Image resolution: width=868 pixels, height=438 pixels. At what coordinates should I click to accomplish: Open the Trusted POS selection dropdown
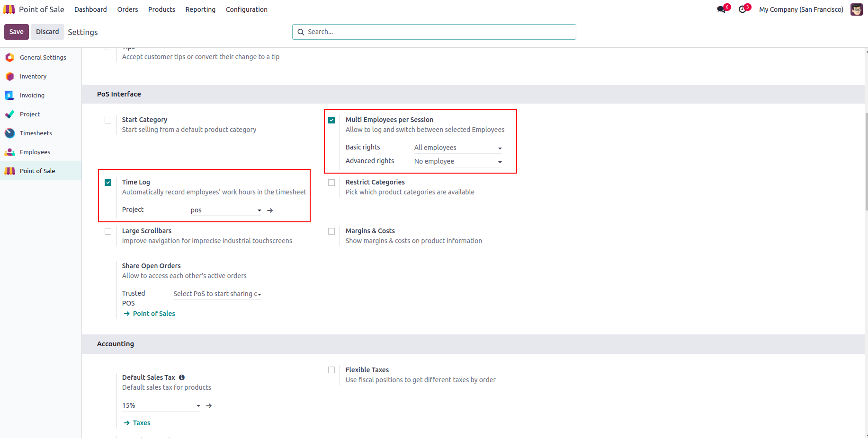pyautogui.click(x=217, y=294)
